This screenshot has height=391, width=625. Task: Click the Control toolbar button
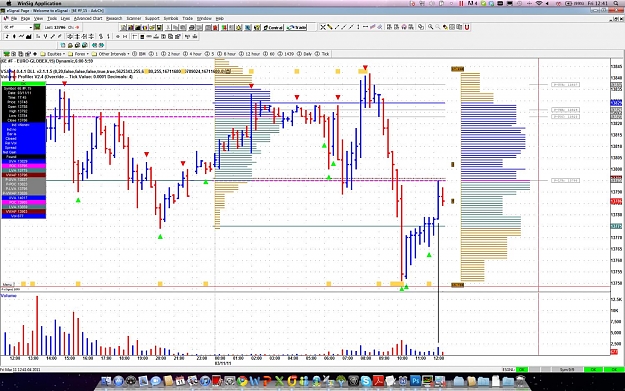(273, 27)
